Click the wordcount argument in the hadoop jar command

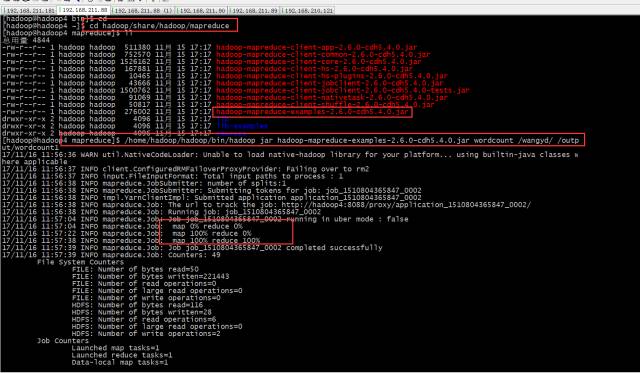493,140
